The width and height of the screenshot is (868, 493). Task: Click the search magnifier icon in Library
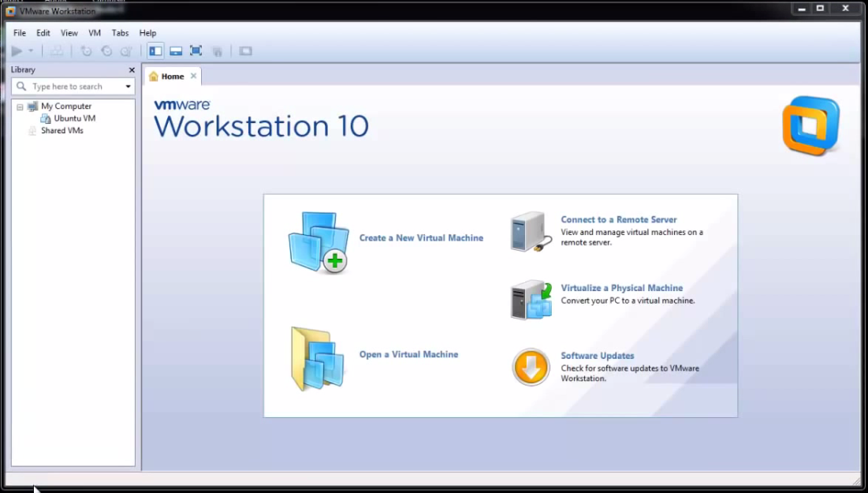[x=21, y=87]
